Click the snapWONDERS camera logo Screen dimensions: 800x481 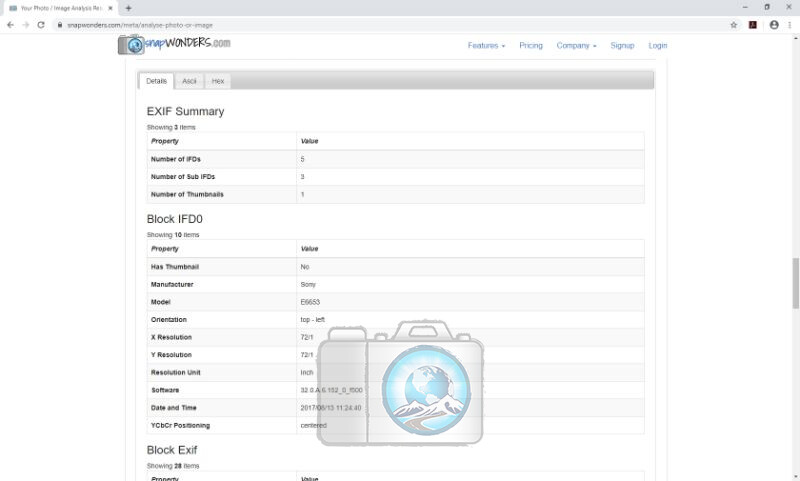131,45
